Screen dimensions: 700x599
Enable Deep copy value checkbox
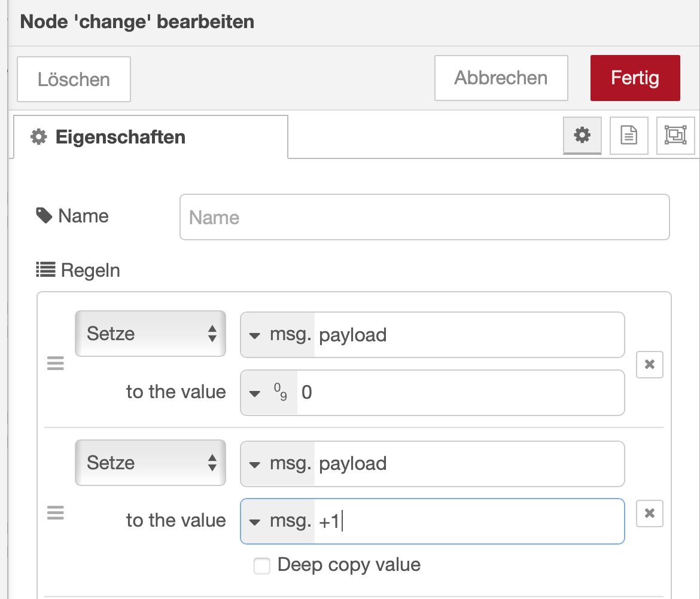262,566
